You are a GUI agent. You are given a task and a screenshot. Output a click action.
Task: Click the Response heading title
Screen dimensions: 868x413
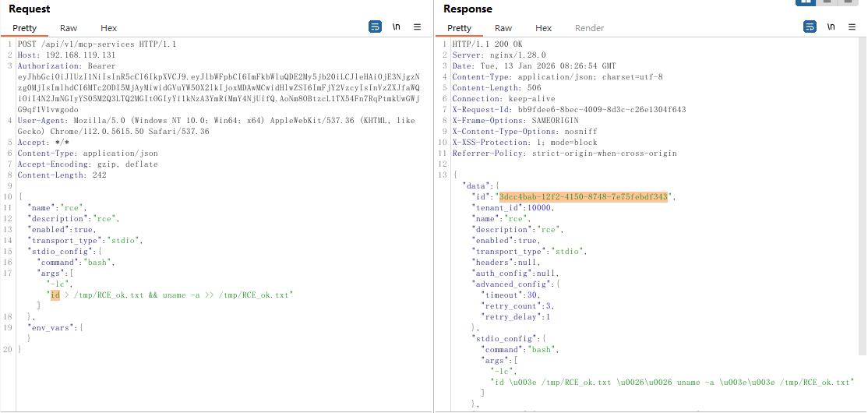pyautogui.click(x=468, y=9)
